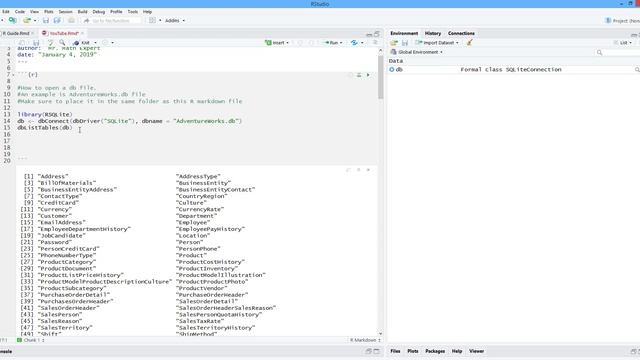Screen dimensions: 640x360
Task: Open find and replace magnifier icon
Action: [x=62, y=43]
